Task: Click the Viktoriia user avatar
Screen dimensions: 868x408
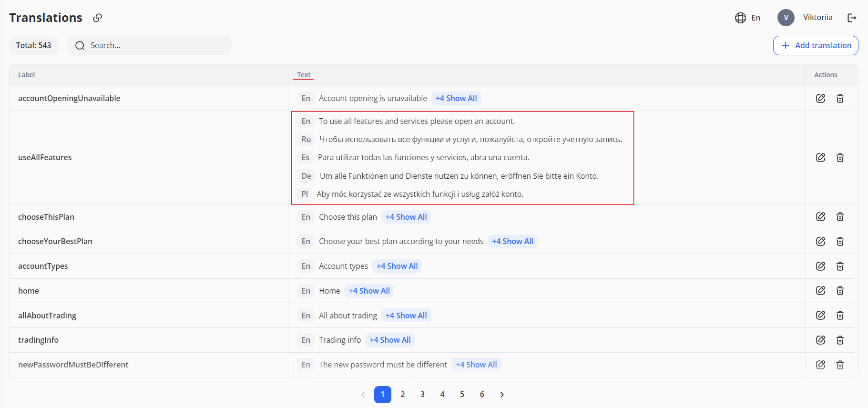Action: point(786,18)
